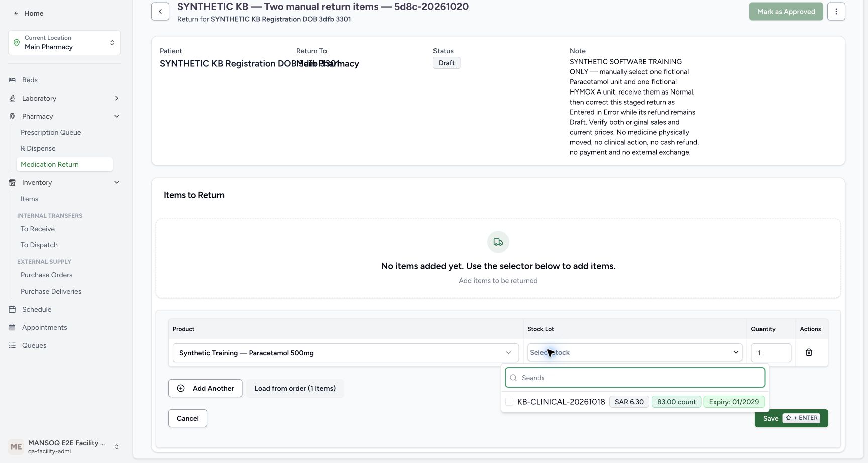Click the Schedule calendar icon
Image resolution: width=868 pixels, height=463 pixels.
coord(12,309)
